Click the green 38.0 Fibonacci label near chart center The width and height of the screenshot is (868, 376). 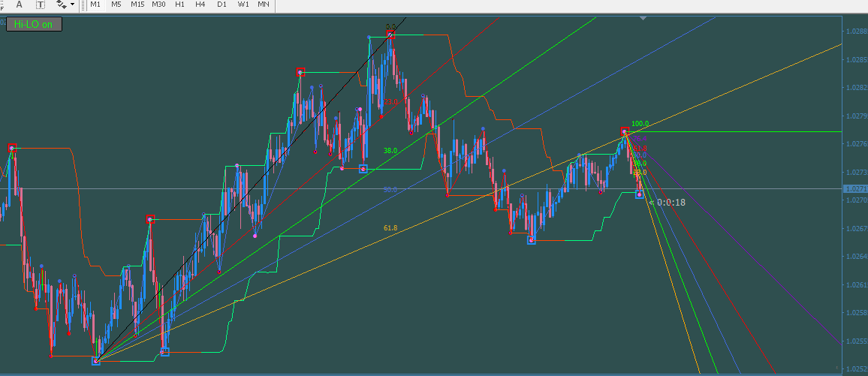(390, 150)
